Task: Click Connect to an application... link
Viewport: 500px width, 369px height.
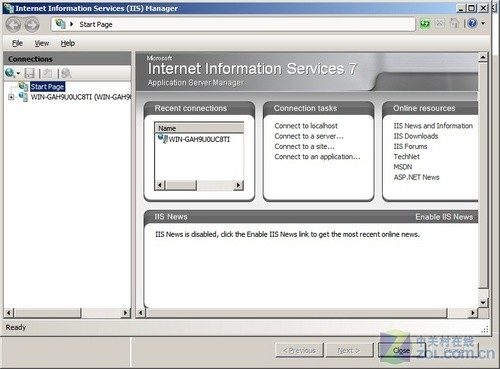Action: (317, 157)
